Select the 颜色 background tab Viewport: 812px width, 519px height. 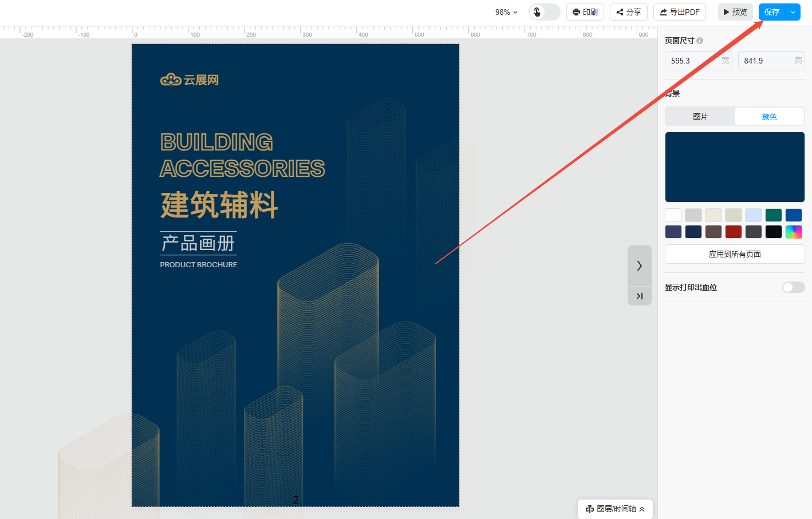769,117
